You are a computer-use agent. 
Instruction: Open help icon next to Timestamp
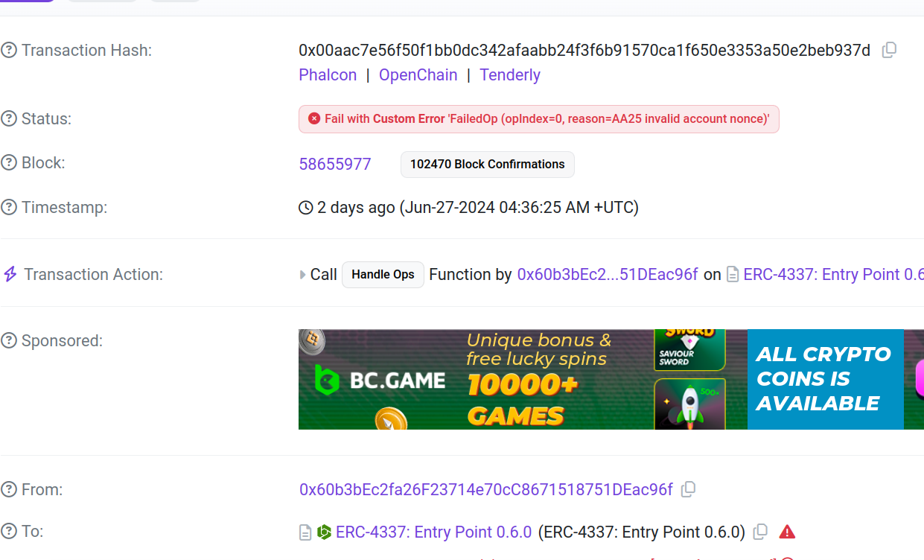(x=9, y=208)
